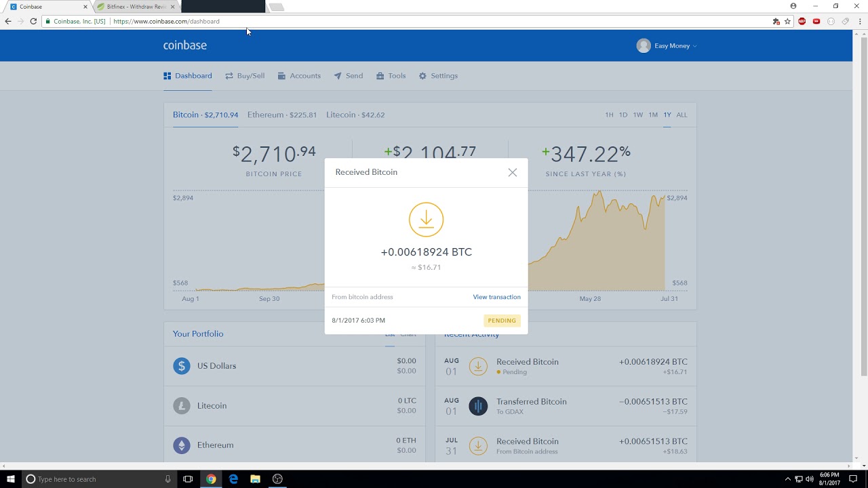
Task: Open the Chrome menu three-dot icon
Action: tap(860, 21)
